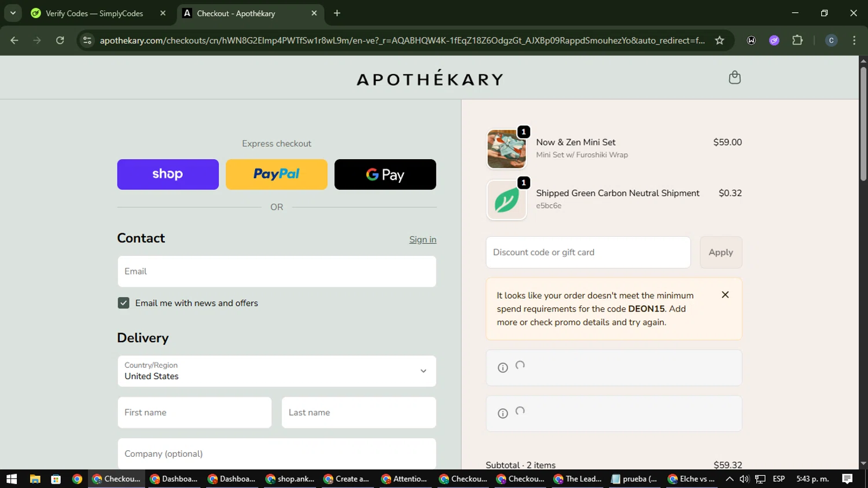Image resolution: width=868 pixels, height=488 pixels.
Task: Open the notification center icon
Action: pyautogui.click(x=847, y=479)
